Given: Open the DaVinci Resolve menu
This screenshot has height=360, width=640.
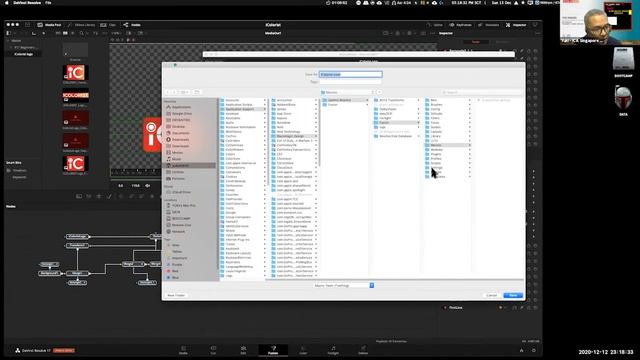Looking at the screenshot, I should click(27, 2).
